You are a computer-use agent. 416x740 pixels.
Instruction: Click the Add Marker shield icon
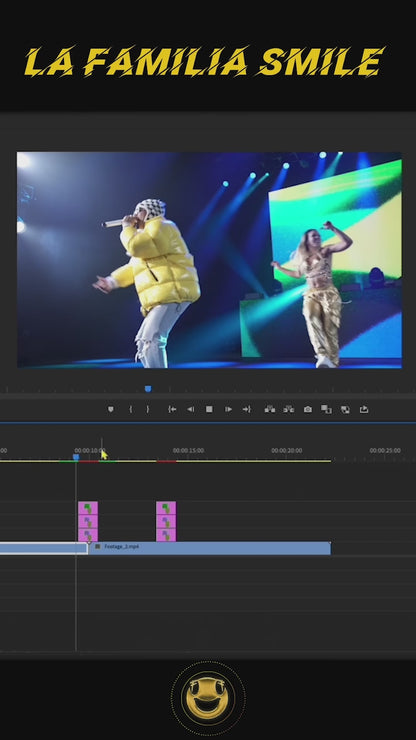110,409
